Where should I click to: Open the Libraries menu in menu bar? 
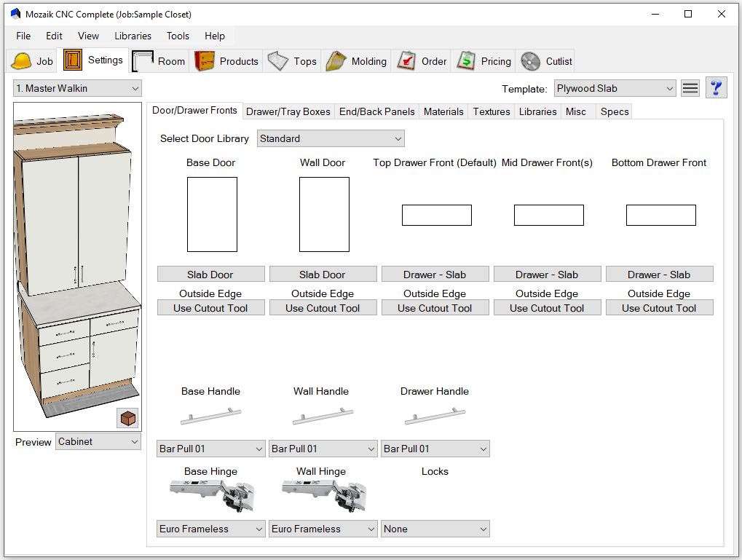pyautogui.click(x=133, y=36)
